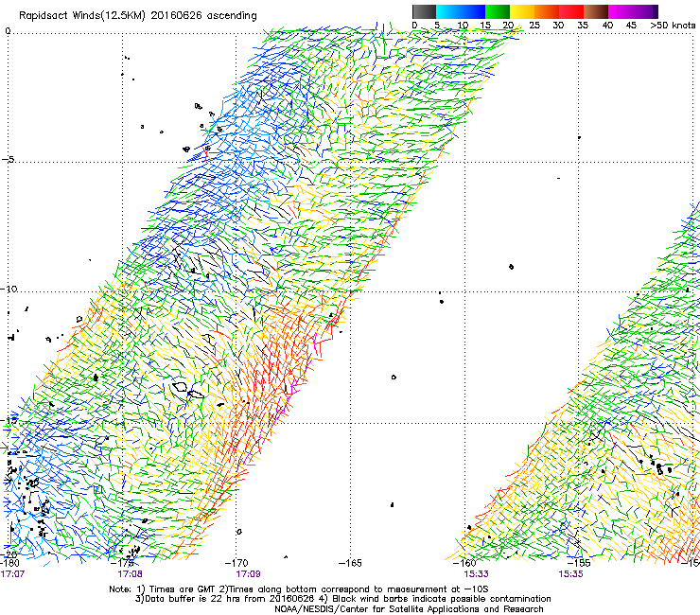Click the gray 0-5 knots color segment
The height and width of the screenshot is (615, 700).
(424, 11)
